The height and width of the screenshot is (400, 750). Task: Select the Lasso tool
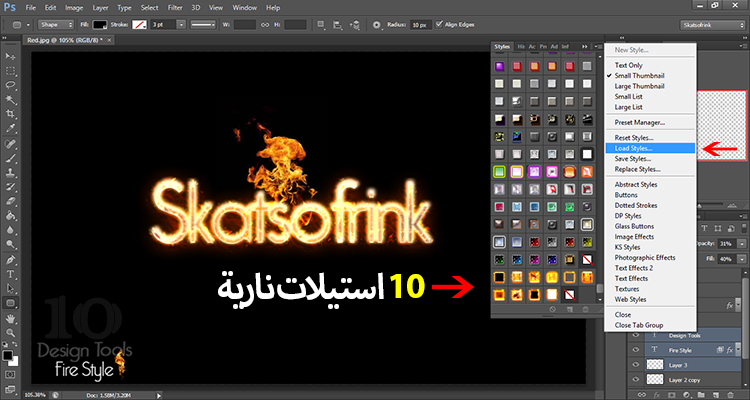(x=10, y=86)
